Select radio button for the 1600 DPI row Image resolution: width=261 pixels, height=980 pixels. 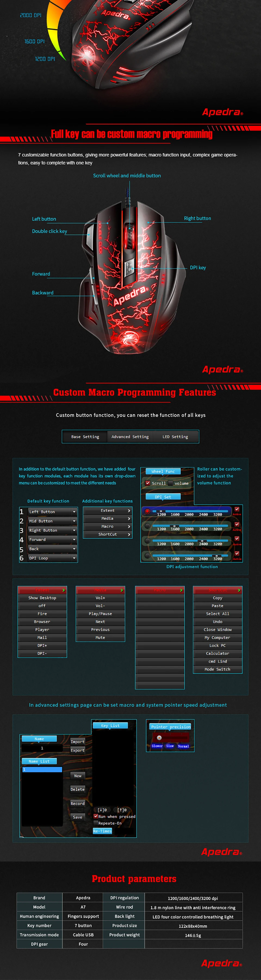(147, 526)
